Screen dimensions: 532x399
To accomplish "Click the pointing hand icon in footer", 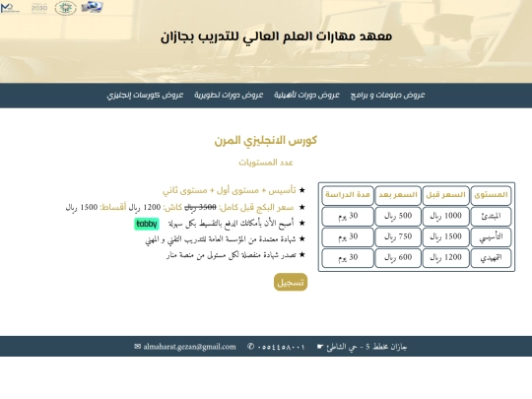I will click(x=320, y=347).
